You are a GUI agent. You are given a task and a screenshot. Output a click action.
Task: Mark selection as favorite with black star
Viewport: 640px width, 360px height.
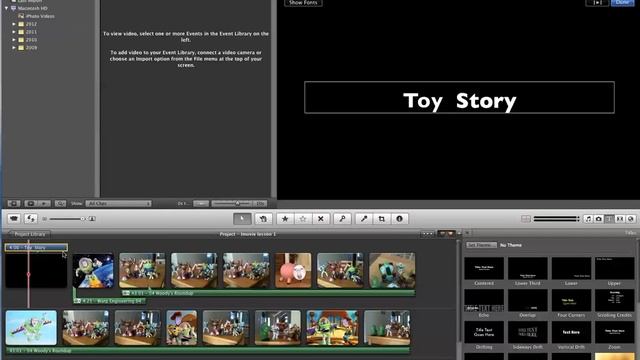pyautogui.click(x=285, y=219)
